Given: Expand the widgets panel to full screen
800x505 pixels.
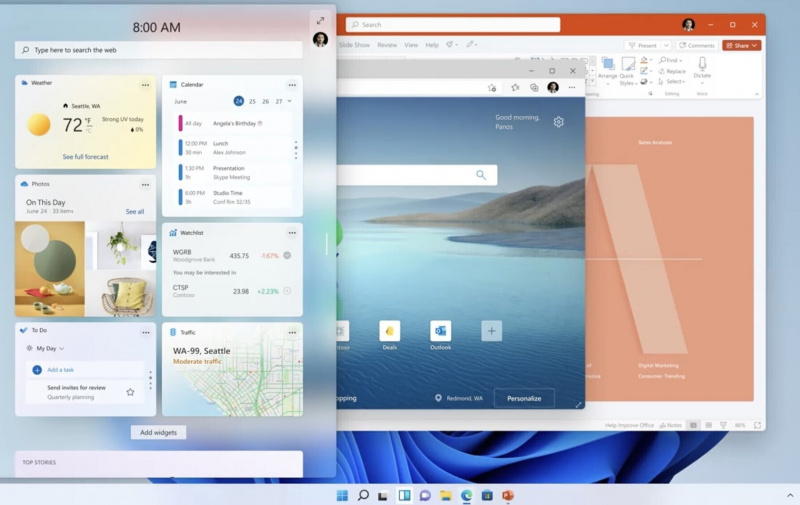Looking at the screenshot, I should (x=320, y=20).
